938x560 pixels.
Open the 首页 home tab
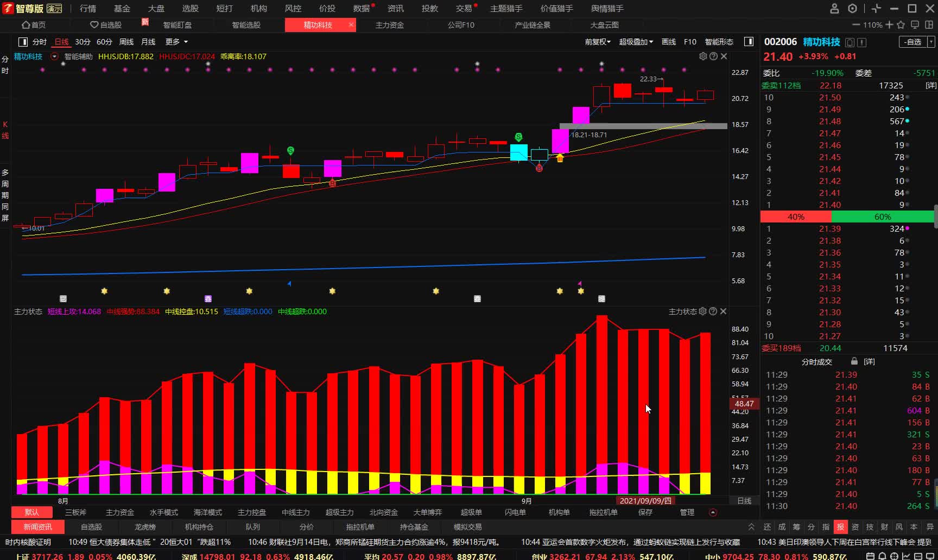(34, 25)
